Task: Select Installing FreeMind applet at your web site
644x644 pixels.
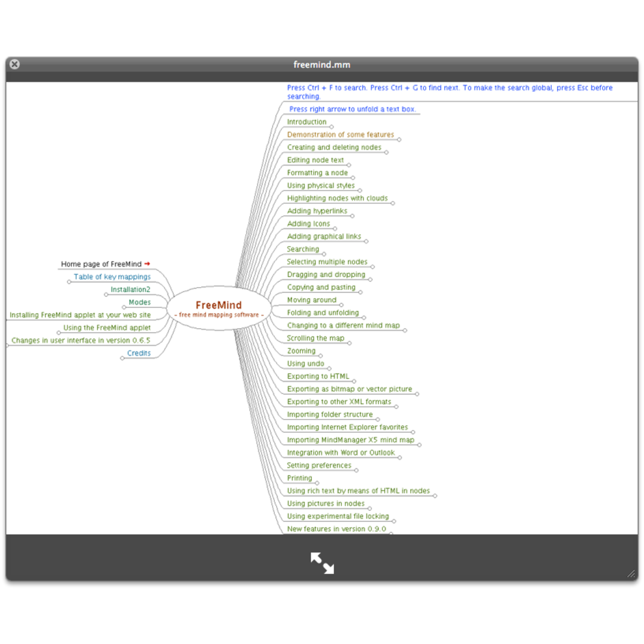Action: 80,315
